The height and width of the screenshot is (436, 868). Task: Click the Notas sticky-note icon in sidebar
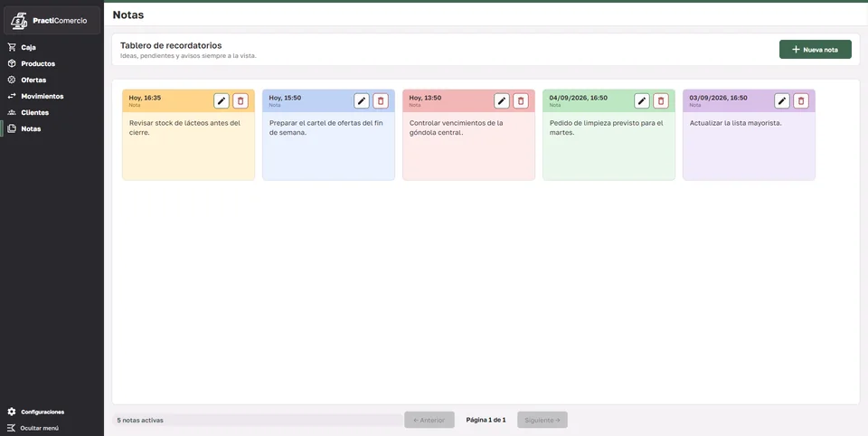click(x=12, y=128)
